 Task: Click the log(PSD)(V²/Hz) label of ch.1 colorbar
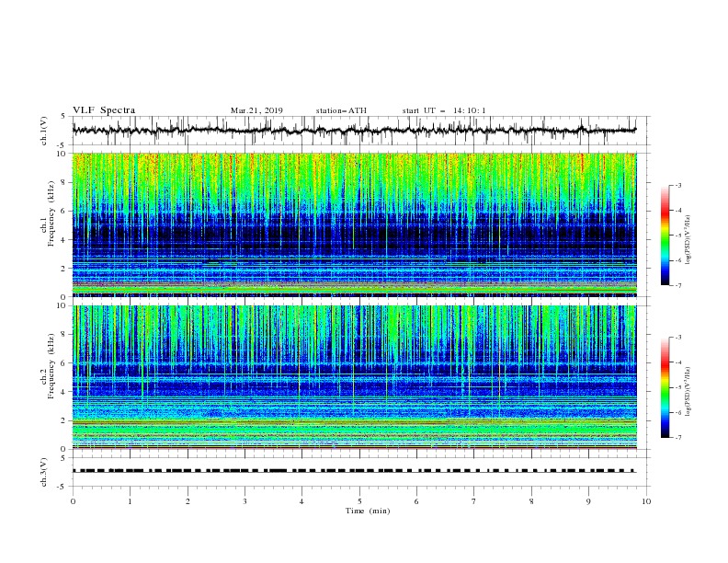click(x=688, y=240)
